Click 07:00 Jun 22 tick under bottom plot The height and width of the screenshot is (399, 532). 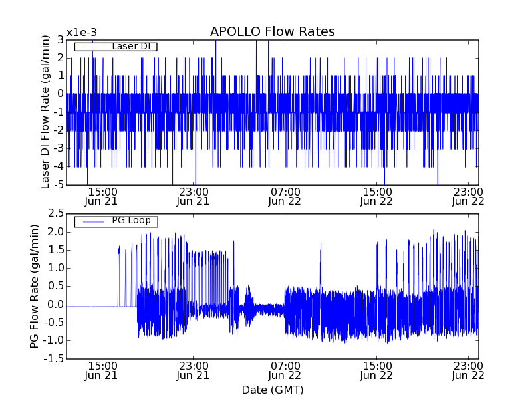(x=285, y=370)
